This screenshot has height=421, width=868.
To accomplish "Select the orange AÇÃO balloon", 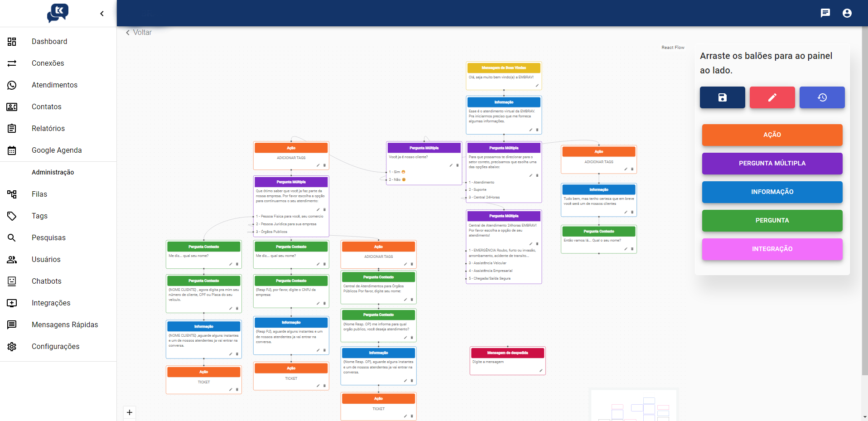I will pos(772,135).
